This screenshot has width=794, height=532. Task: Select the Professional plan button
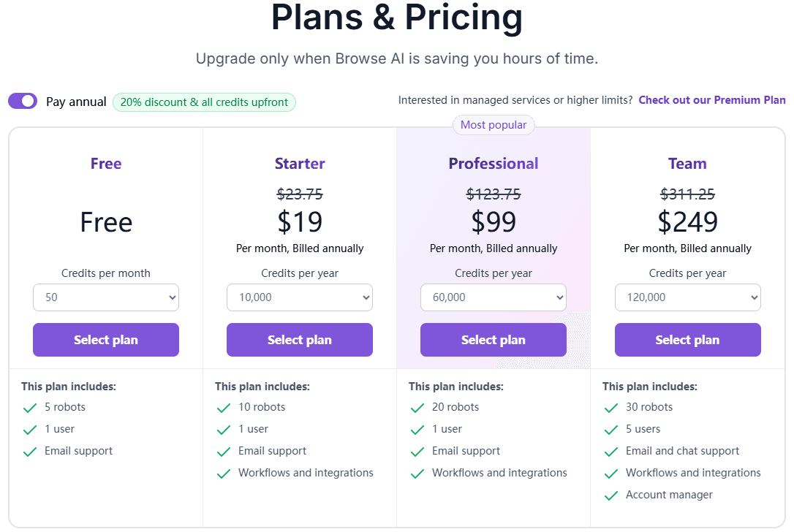coord(494,340)
